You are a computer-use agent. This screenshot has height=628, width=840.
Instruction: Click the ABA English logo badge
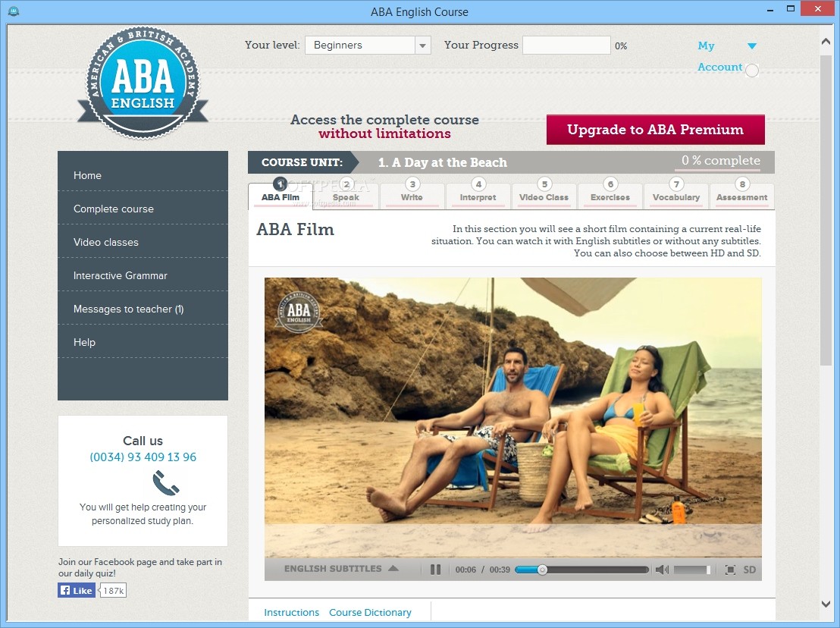143,83
